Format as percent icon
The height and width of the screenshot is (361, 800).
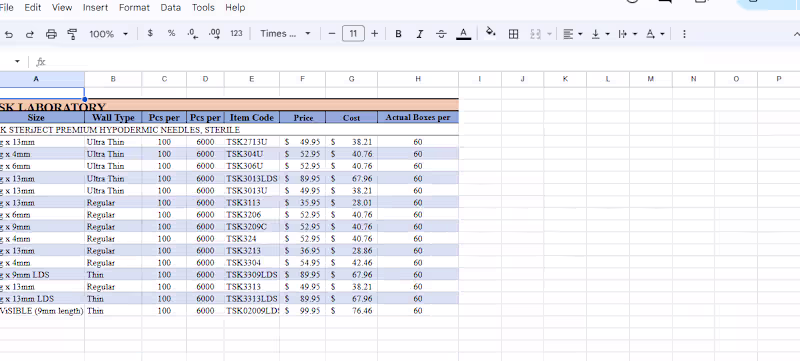click(x=171, y=33)
